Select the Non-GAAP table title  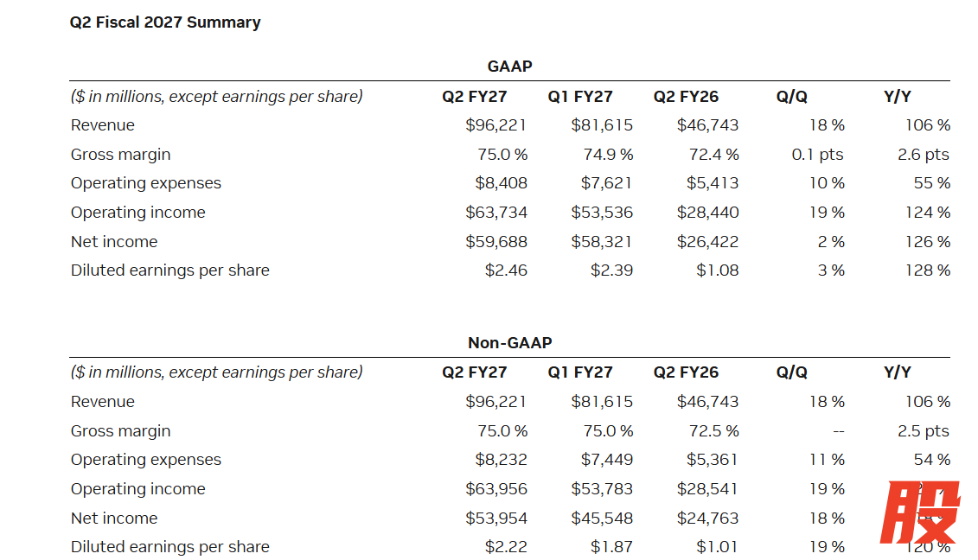click(509, 343)
